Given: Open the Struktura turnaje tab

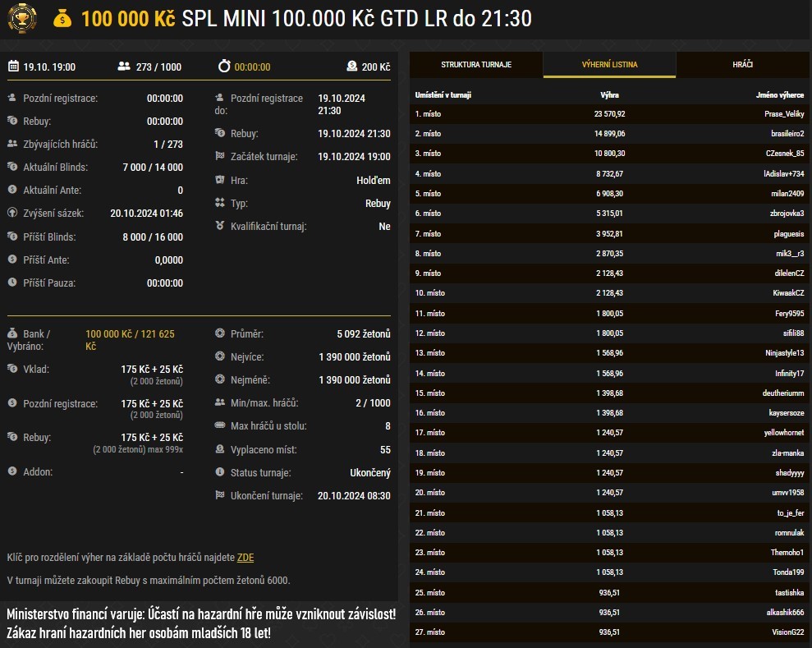Looking at the screenshot, I should click(x=476, y=65).
